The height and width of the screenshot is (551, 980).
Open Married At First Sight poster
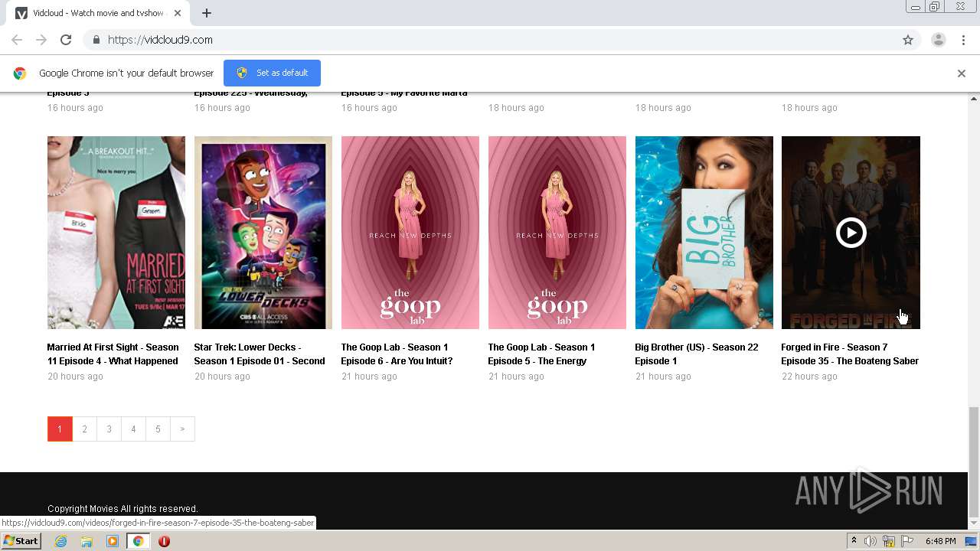[116, 233]
